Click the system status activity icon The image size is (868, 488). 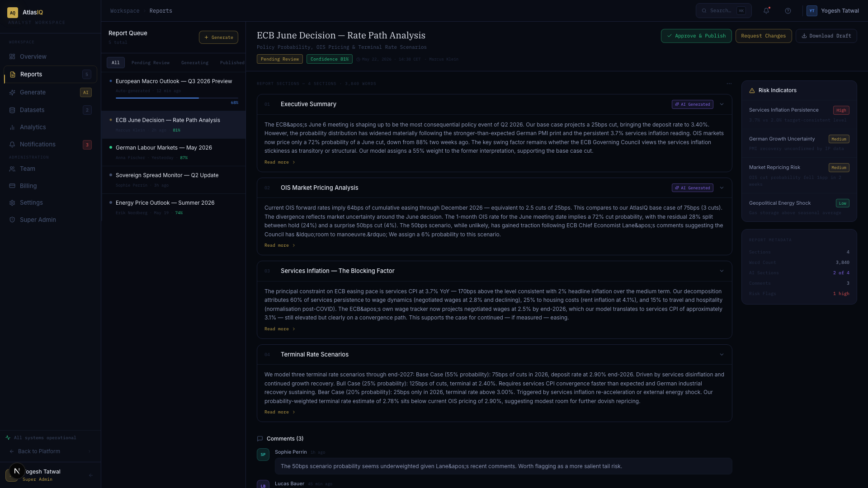pyautogui.click(x=8, y=438)
